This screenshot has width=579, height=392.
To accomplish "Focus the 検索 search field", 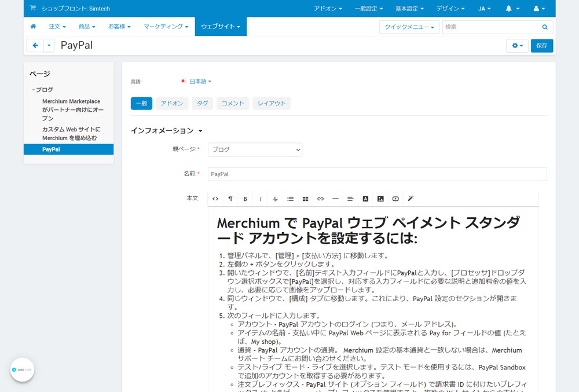I will [490, 27].
